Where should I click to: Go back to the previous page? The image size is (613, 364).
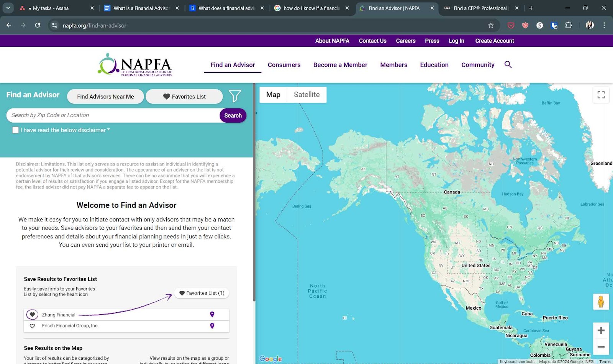[9, 25]
